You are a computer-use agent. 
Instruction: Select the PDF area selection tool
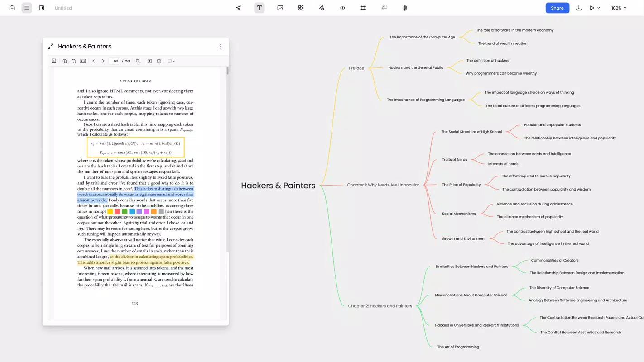tap(159, 61)
